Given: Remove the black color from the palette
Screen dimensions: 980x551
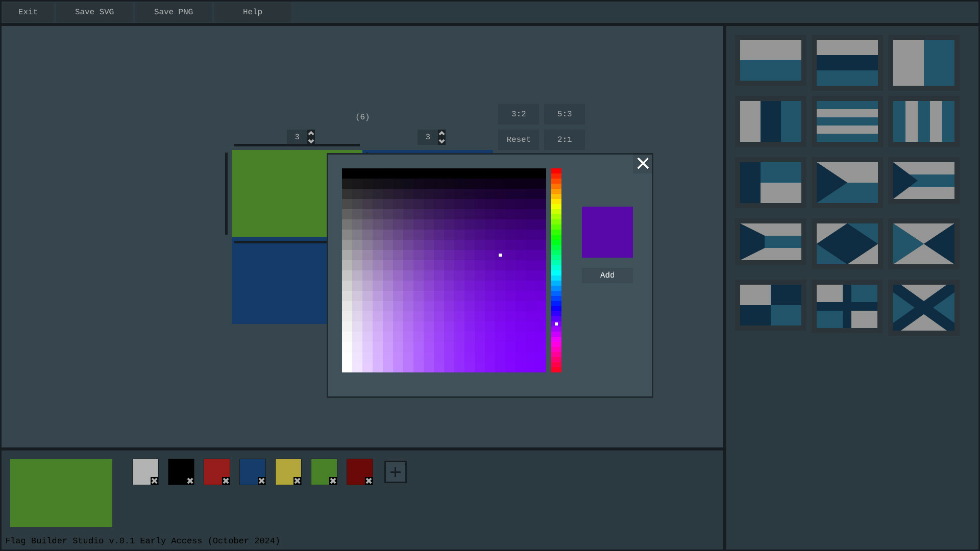Looking at the screenshot, I should [x=189, y=481].
